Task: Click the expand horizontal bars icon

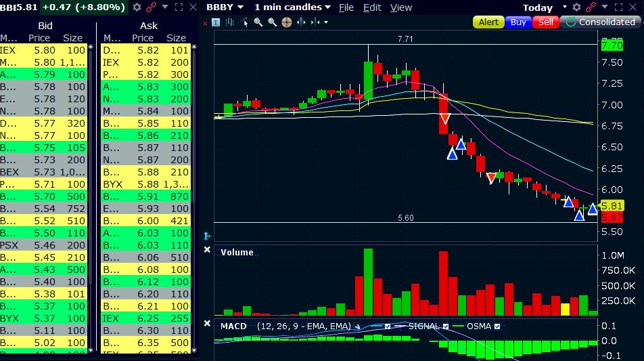Action: [x=302, y=22]
